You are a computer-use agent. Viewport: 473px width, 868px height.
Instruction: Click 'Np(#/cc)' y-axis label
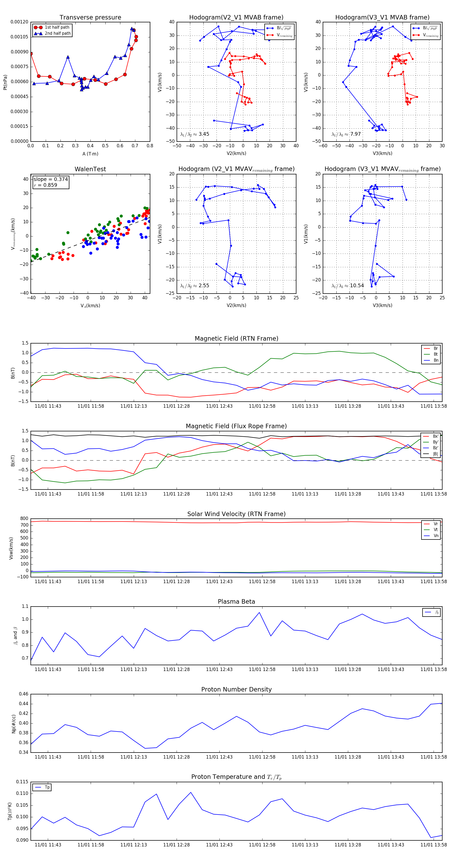(x=14, y=723)
